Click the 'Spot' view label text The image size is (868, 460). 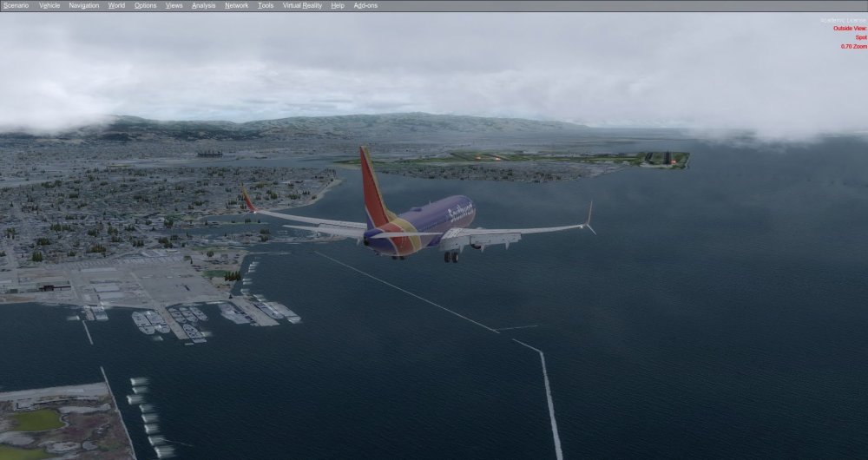[x=861, y=37]
